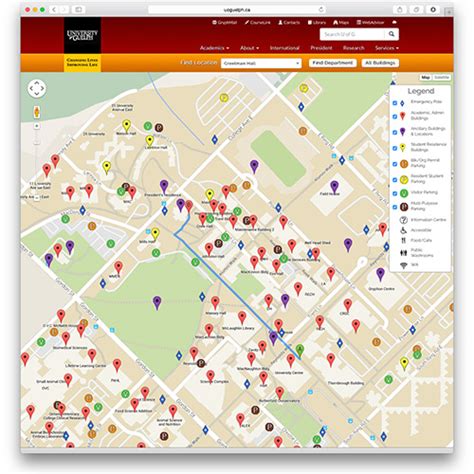Click the red Massey Hall marker
Image resolution: width=474 pixels, height=474 pixels.
[216, 303]
